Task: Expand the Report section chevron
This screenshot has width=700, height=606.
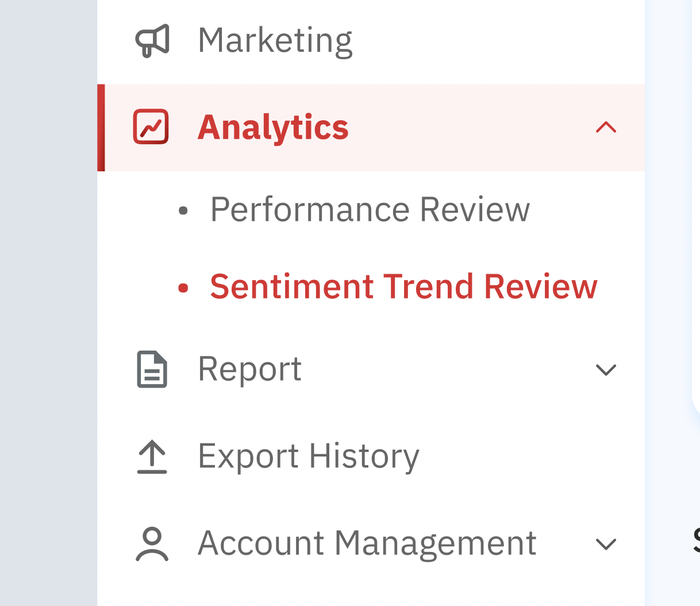Action: (x=606, y=369)
